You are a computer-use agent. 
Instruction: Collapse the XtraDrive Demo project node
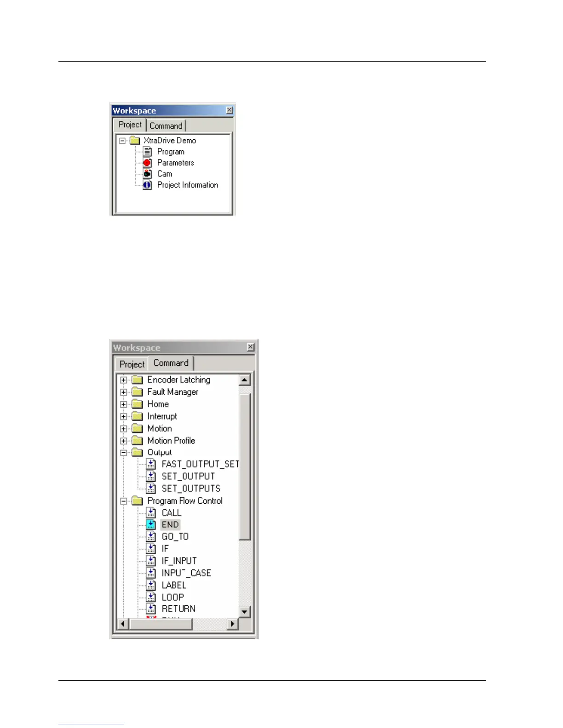122,141
